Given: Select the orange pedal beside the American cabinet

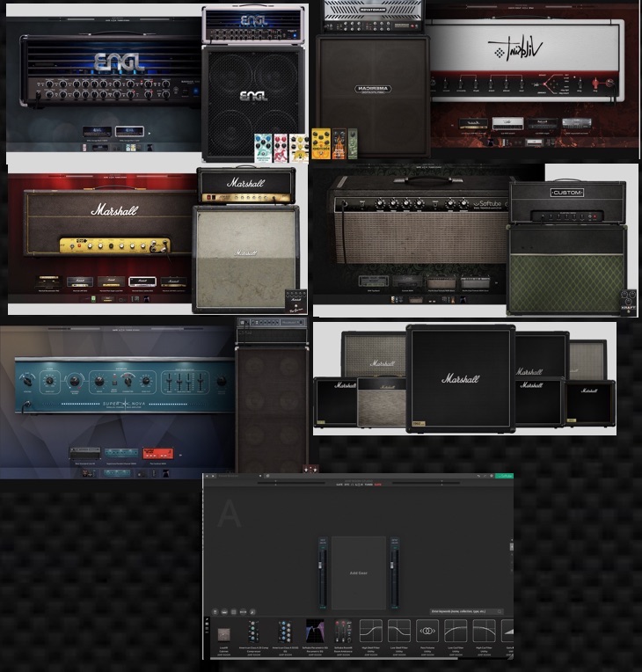Looking at the screenshot, I should (339, 143).
